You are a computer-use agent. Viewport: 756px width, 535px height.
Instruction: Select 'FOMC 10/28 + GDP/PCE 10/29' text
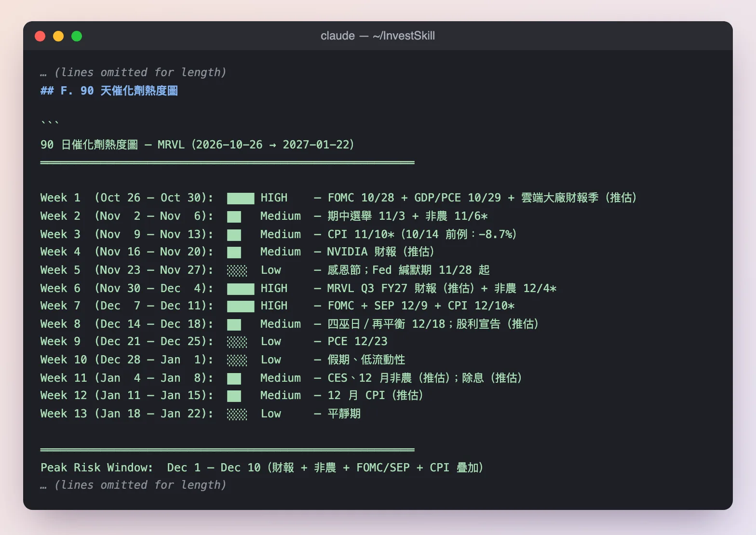(414, 198)
